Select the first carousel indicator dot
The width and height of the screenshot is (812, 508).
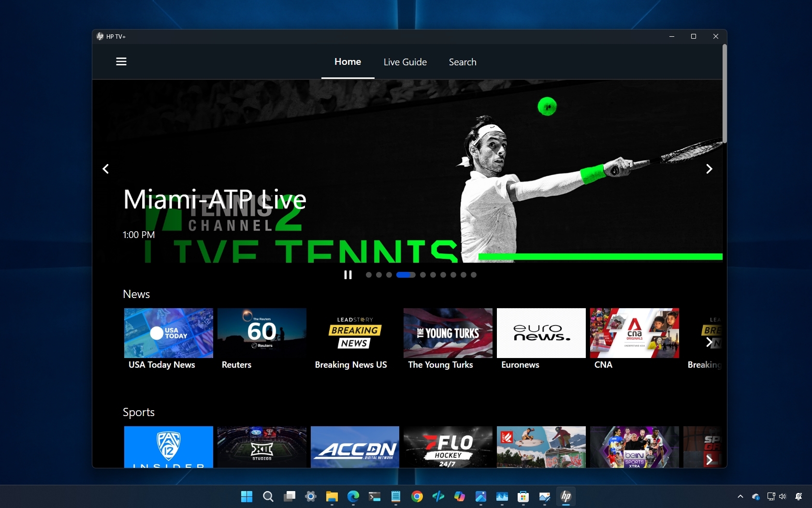[x=368, y=275]
